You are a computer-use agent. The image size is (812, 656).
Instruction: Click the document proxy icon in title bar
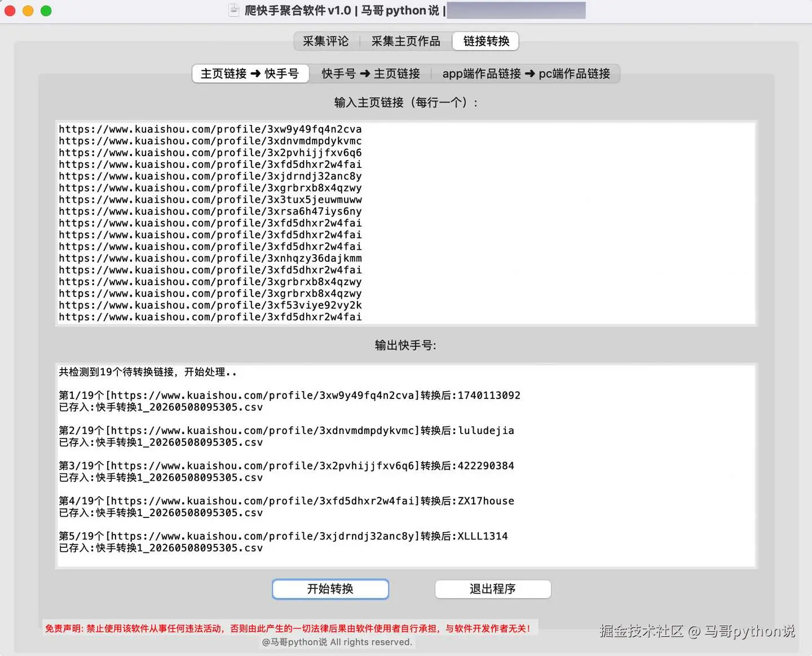coord(234,10)
